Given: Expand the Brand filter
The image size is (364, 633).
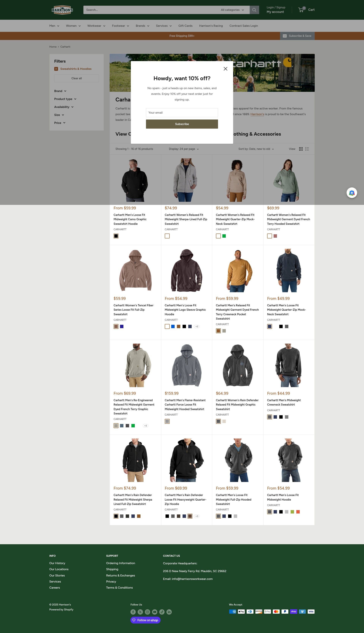Looking at the screenshot, I should point(60,91).
